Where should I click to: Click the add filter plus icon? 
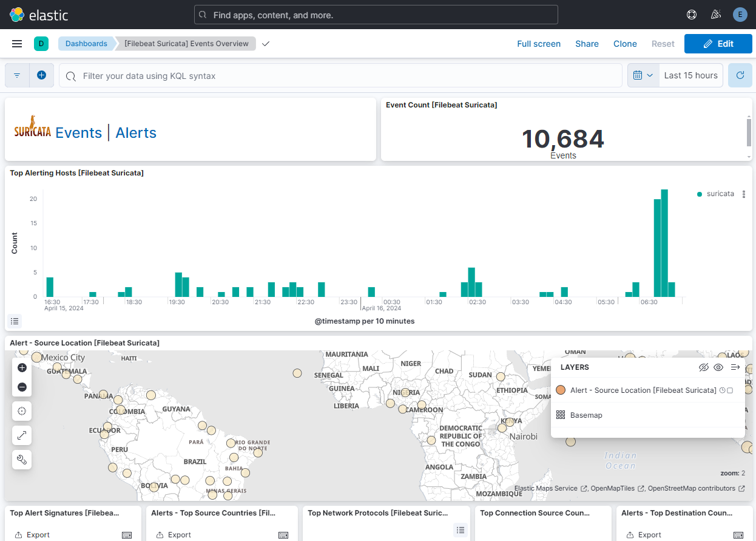(x=41, y=75)
